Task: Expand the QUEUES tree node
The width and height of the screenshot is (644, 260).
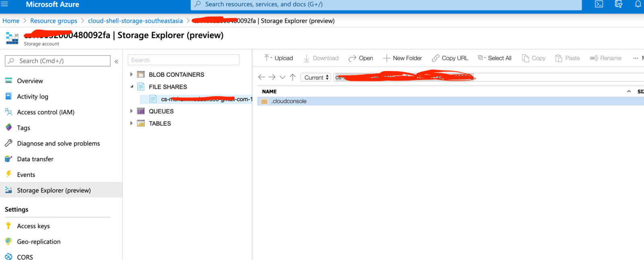Action: [x=131, y=111]
